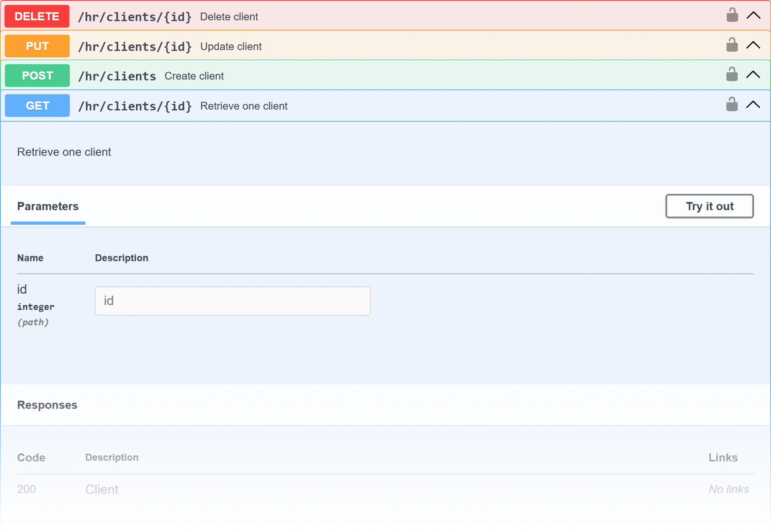Click 'Retrieve one client' in the GET header

(x=244, y=106)
